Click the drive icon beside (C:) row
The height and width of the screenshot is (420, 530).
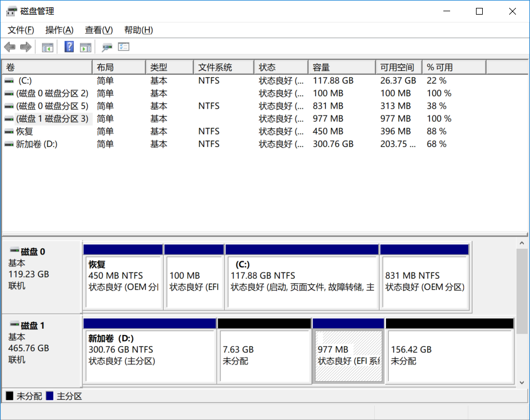(9, 81)
